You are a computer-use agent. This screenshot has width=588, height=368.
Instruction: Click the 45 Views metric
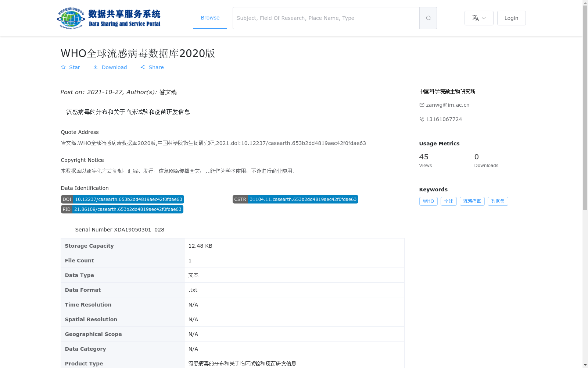point(426,160)
